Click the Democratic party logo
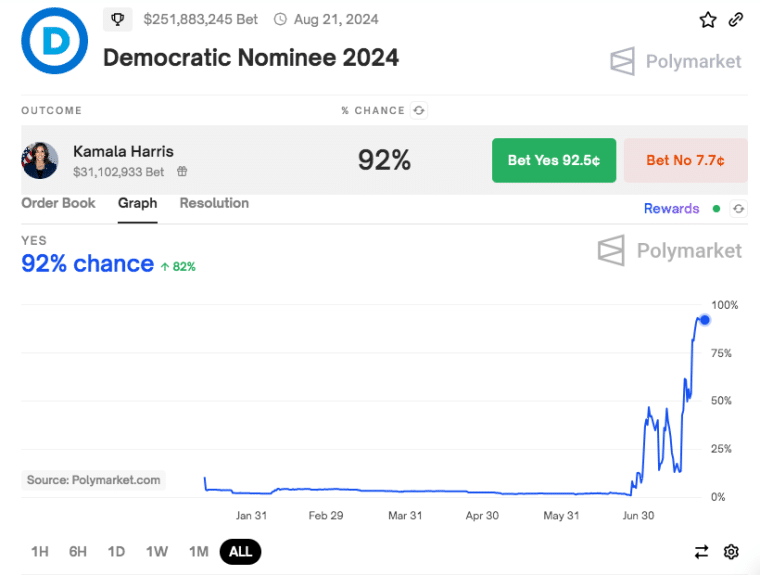The image size is (760, 575). pyautogui.click(x=55, y=41)
